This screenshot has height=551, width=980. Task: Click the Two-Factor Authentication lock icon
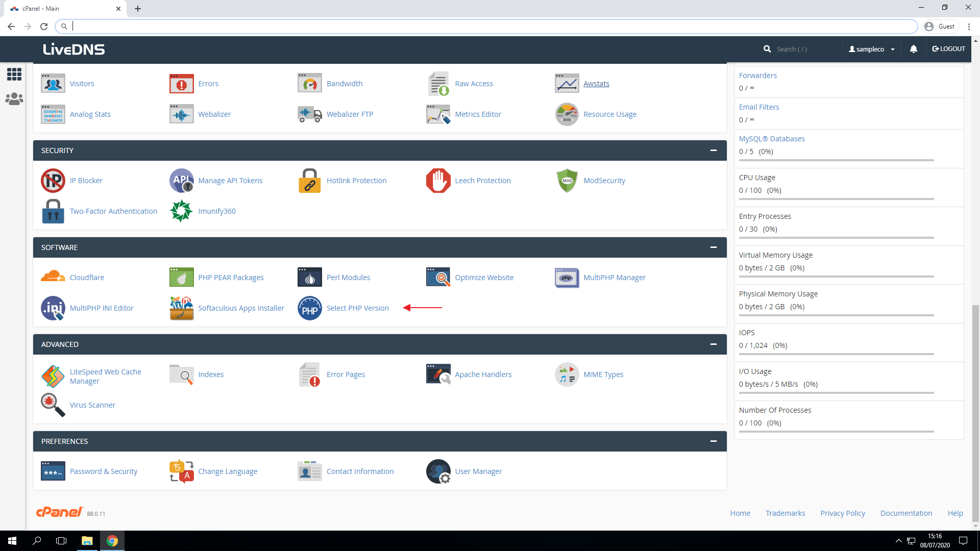[x=53, y=211]
